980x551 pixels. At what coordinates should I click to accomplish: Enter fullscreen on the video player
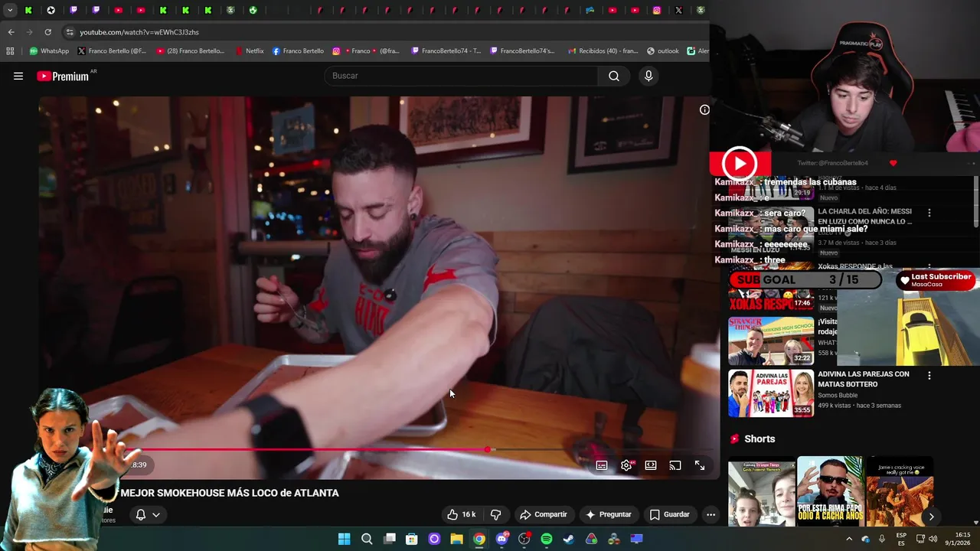pos(700,465)
